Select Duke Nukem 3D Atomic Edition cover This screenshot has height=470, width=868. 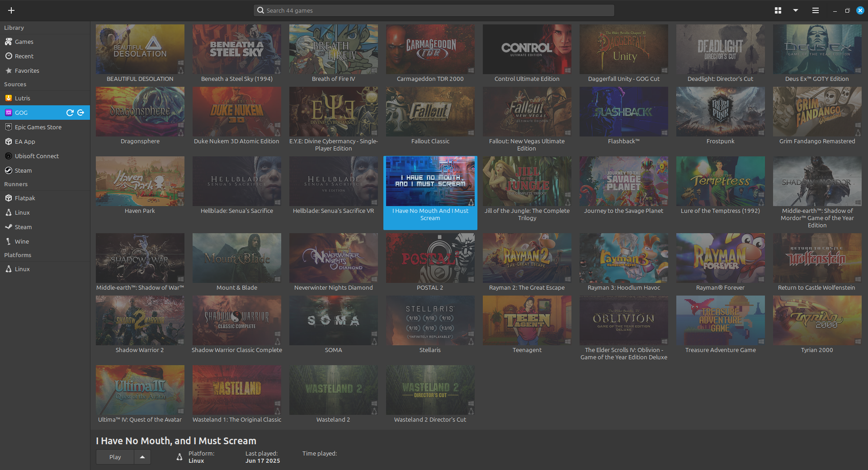[237, 112]
